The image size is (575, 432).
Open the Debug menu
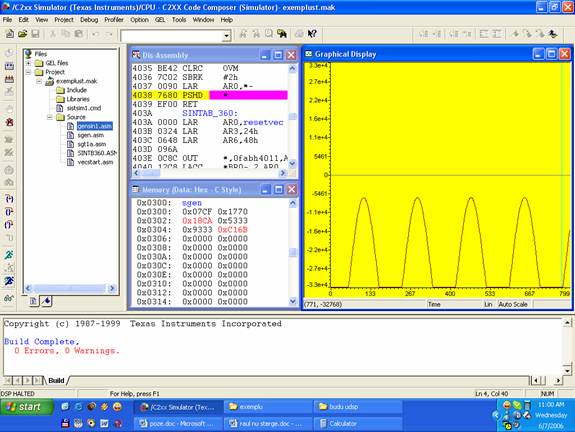89,20
